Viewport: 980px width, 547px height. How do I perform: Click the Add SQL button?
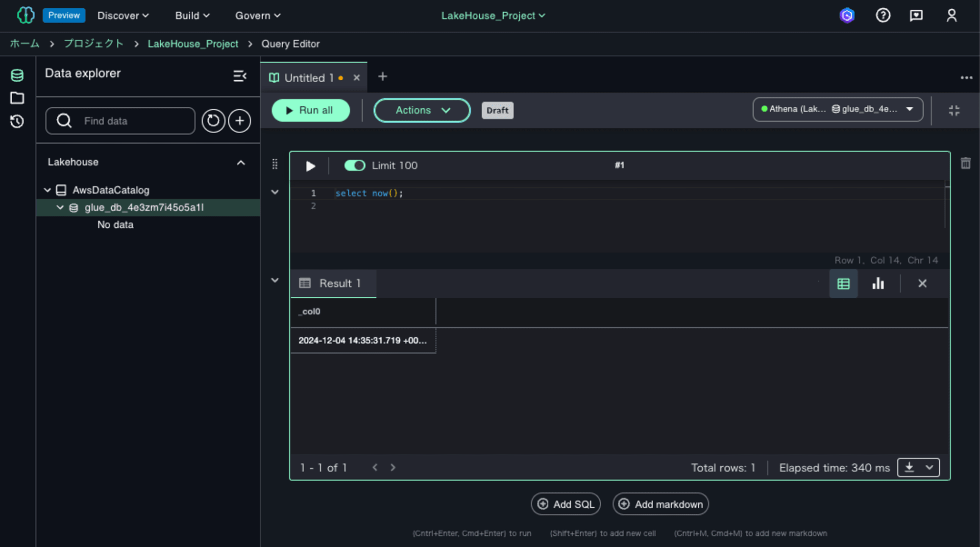point(565,504)
